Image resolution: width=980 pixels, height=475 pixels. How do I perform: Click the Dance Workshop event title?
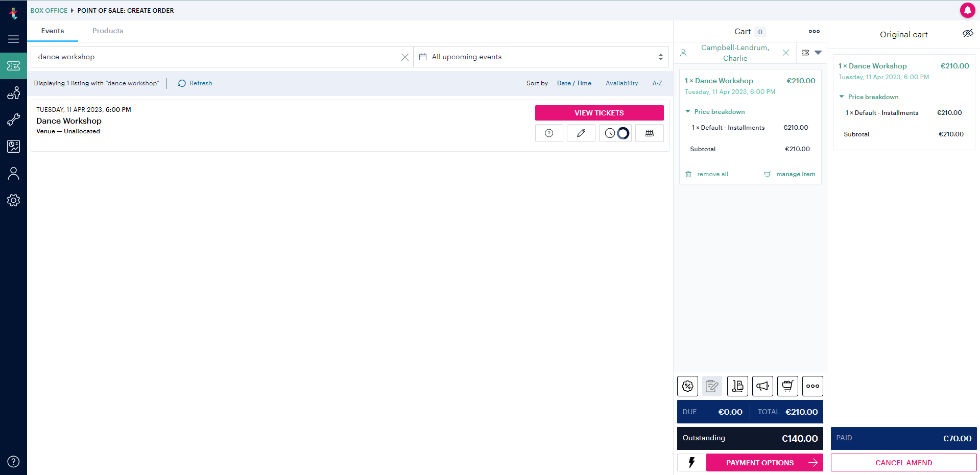(69, 121)
